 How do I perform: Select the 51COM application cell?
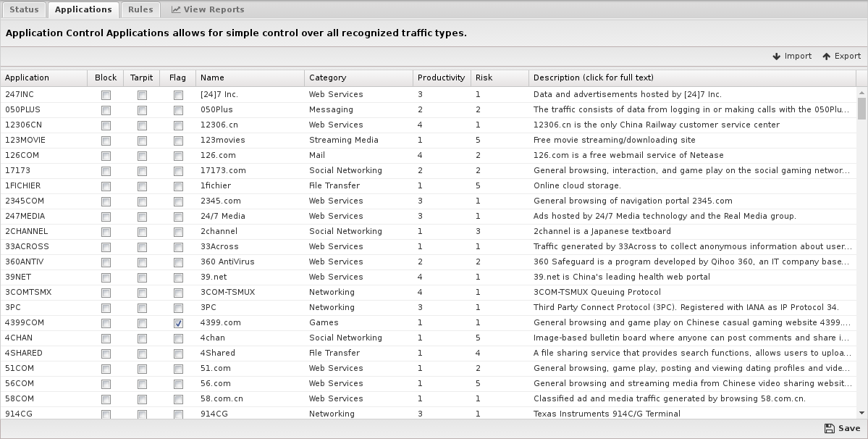coord(43,368)
